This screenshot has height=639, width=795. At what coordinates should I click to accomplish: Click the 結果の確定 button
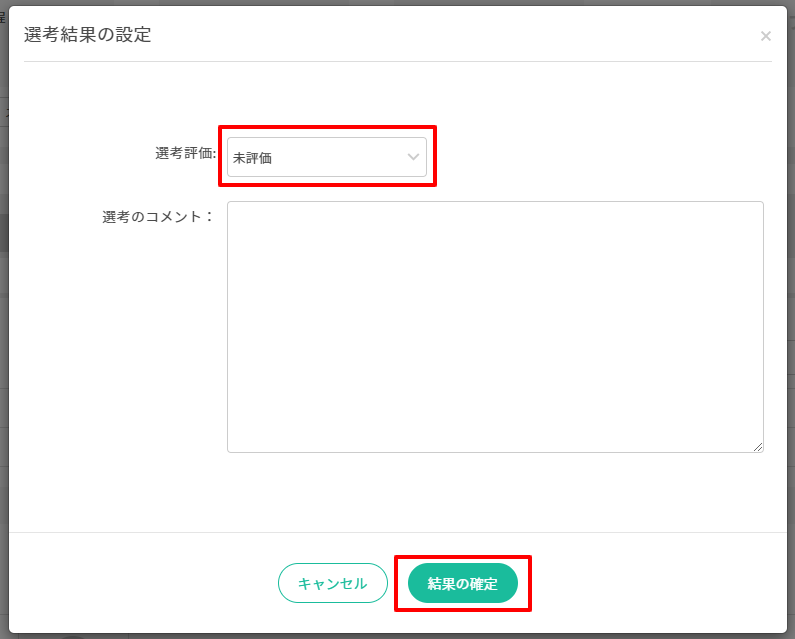(x=462, y=583)
